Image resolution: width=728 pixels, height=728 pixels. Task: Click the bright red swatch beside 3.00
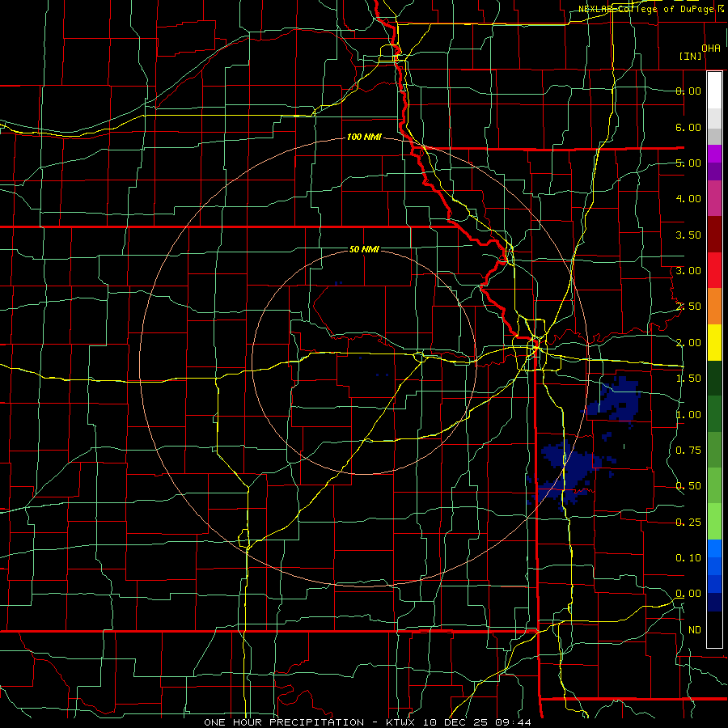714,271
